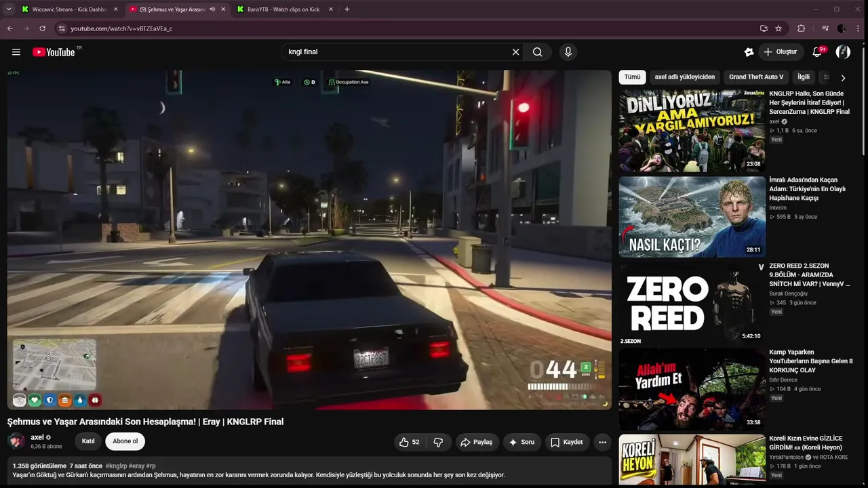Click the install app icon in address bar
The height and width of the screenshot is (488, 868).
(x=764, y=28)
